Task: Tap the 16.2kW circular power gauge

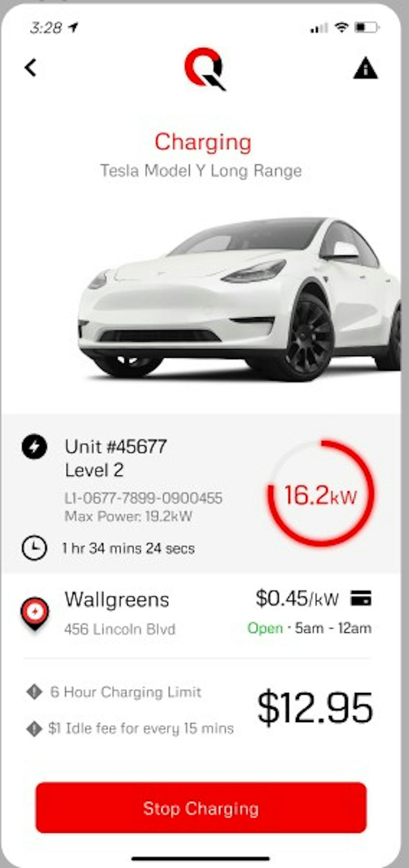Action: (321, 493)
